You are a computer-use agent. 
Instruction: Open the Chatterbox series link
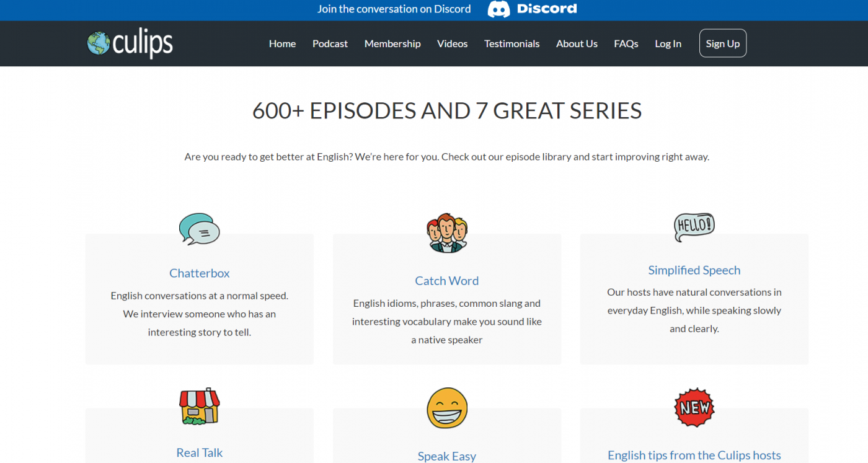[199, 273]
